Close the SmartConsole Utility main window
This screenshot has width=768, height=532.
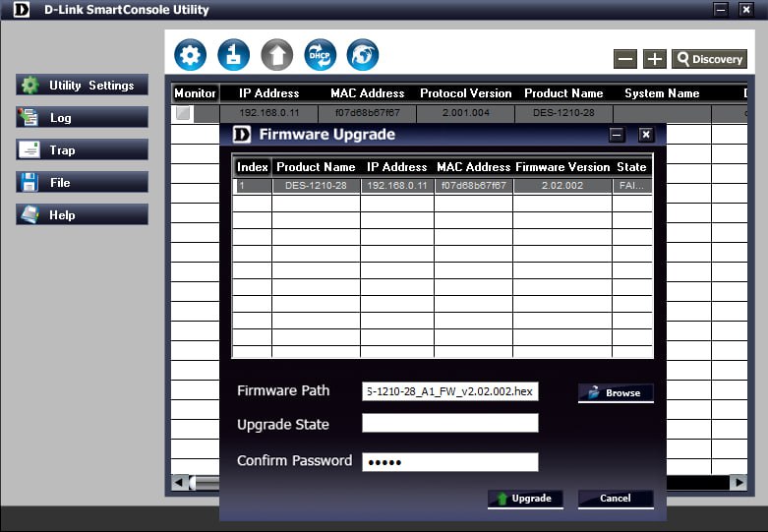746,9
